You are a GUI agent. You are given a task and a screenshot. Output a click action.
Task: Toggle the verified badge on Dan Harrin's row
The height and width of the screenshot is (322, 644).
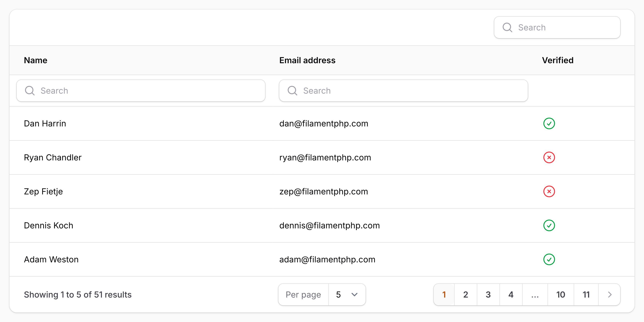click(549, 123)
